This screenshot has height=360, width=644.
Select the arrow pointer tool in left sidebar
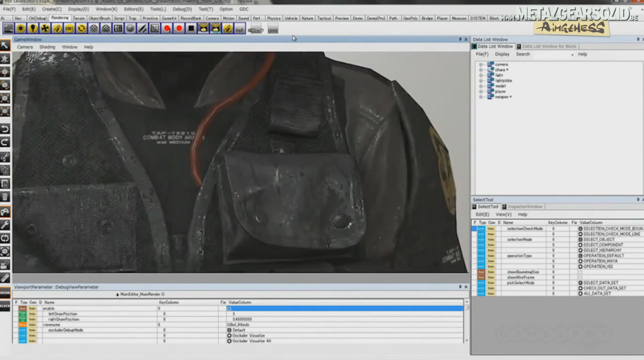[5, 45]
